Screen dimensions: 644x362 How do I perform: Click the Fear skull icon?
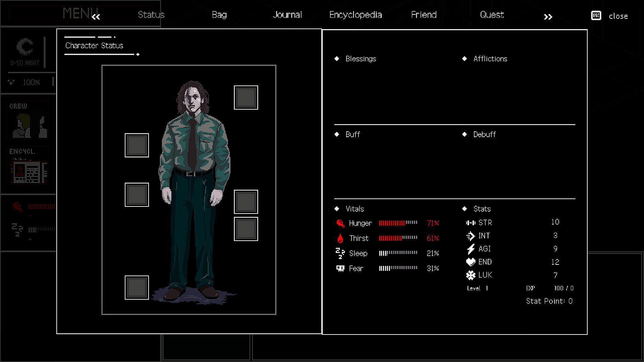pos(340,268)
